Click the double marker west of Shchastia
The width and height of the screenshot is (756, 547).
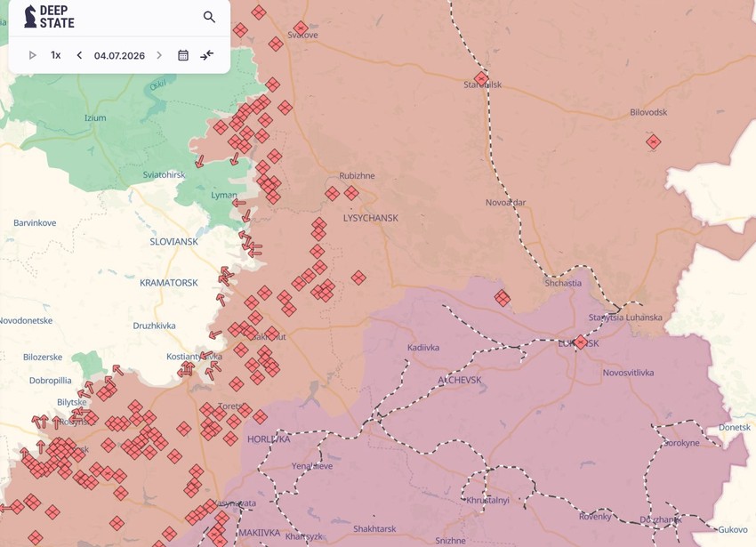pyautogui.click(x=502, y=298)
